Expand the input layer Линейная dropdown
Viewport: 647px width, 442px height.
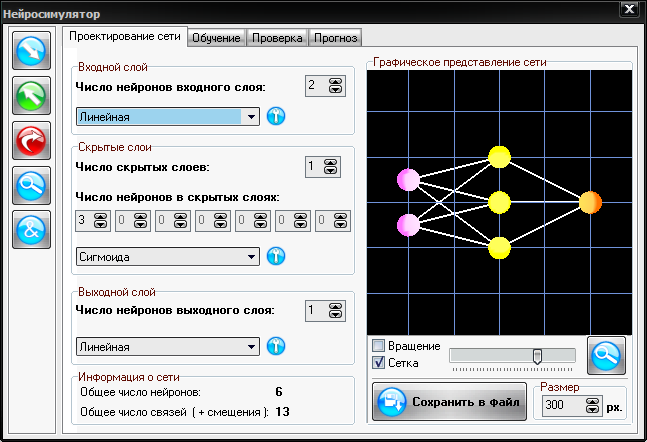pos(251,117)
